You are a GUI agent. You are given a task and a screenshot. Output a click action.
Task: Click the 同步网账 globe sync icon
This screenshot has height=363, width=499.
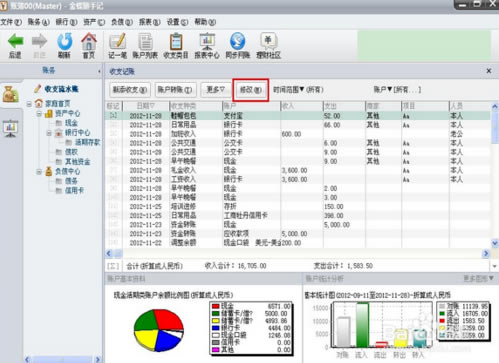tap(237, 41)
